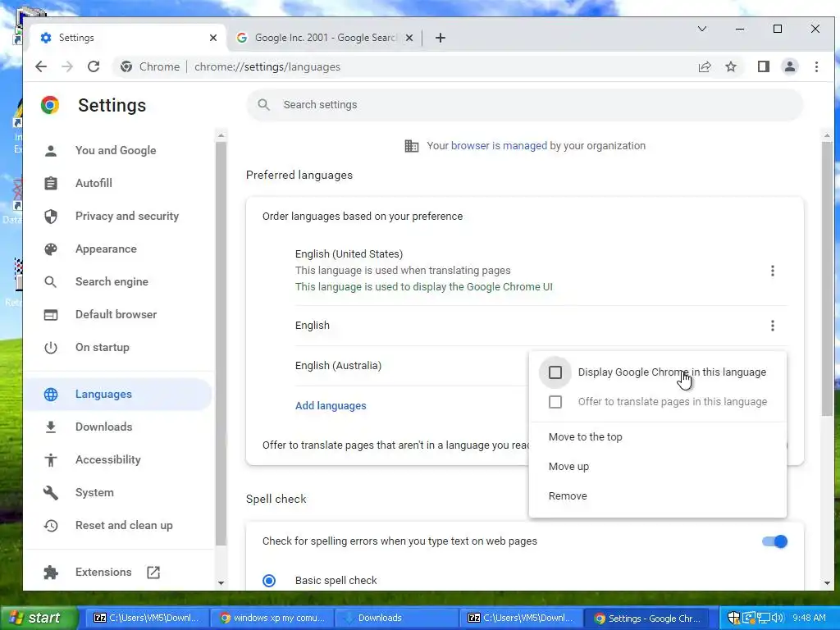Click the back navigation arrow
This screenshot has height=630, width=840.
click(x=41, y=66)
